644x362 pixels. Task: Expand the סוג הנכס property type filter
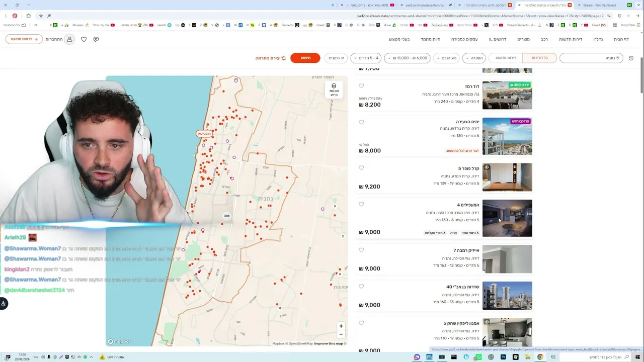(x=446, y=58)
